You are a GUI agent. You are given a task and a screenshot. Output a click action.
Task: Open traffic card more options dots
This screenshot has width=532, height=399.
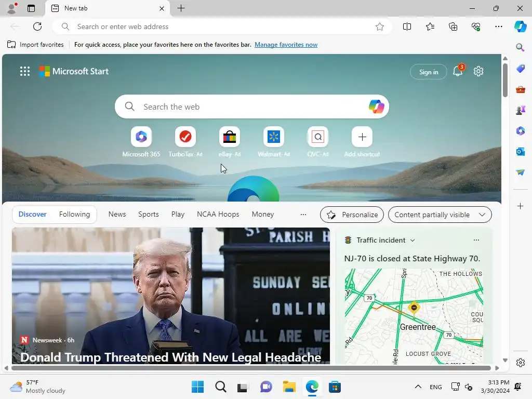pos(476,240)
